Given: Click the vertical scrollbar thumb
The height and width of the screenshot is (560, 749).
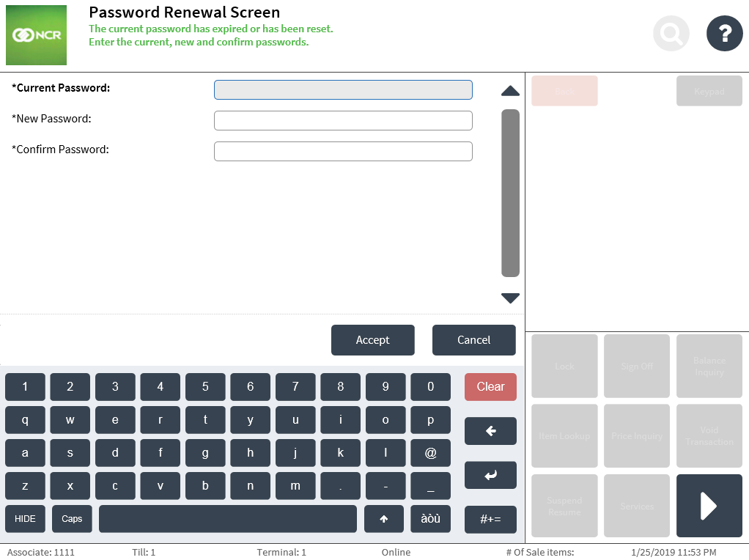Looking at the screenshot, I should pyautogui.click(x=510, y=193).
